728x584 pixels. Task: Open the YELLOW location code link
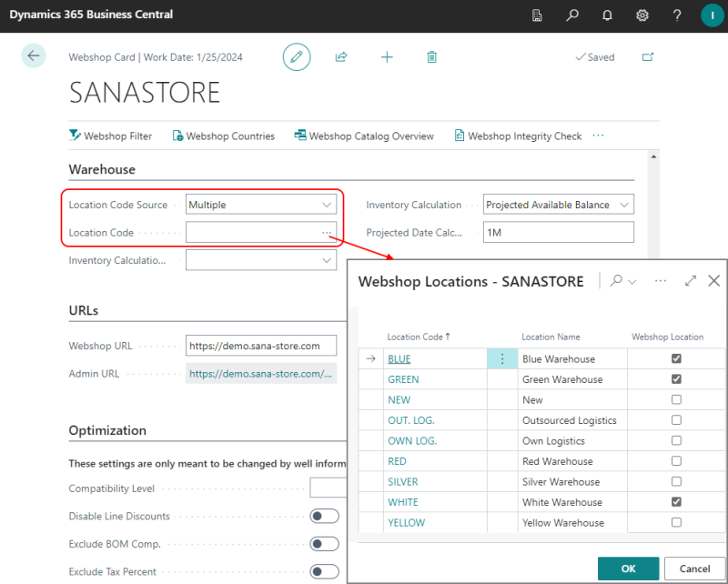coord(406,523)
